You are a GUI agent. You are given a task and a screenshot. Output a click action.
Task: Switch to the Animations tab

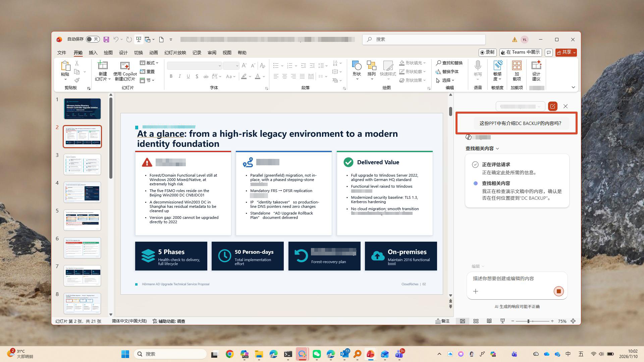153,53
